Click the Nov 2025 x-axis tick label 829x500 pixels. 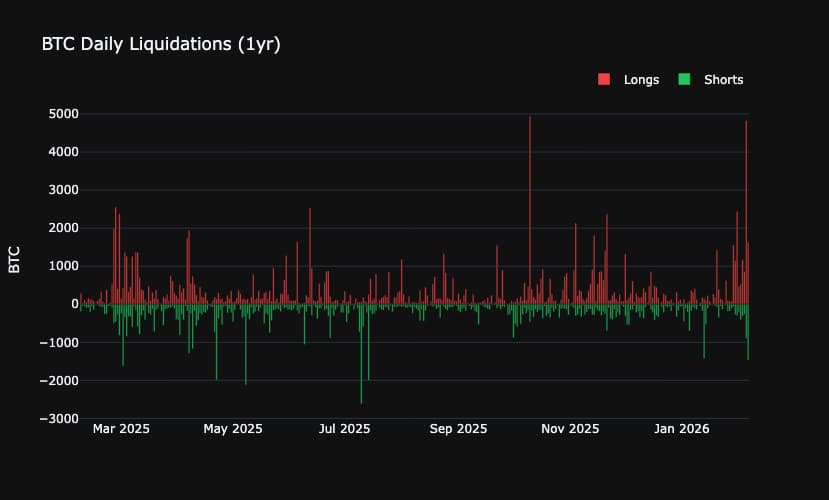pos(570,429)
